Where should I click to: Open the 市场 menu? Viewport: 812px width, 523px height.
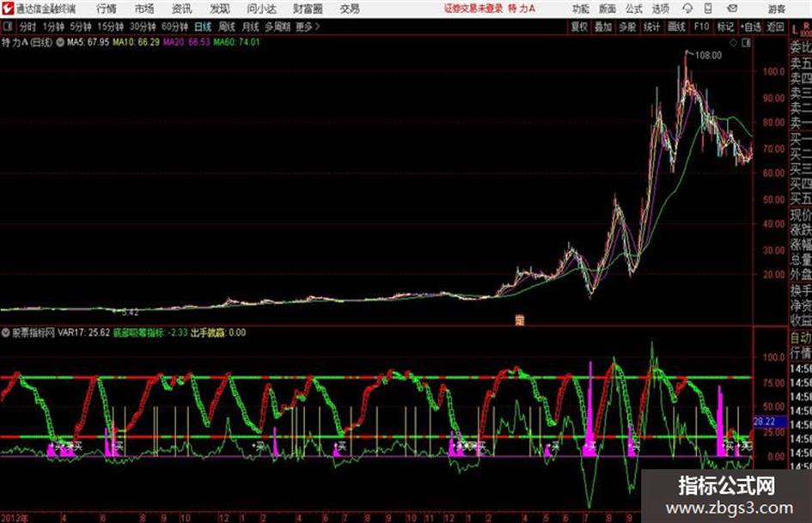[144, 9]
